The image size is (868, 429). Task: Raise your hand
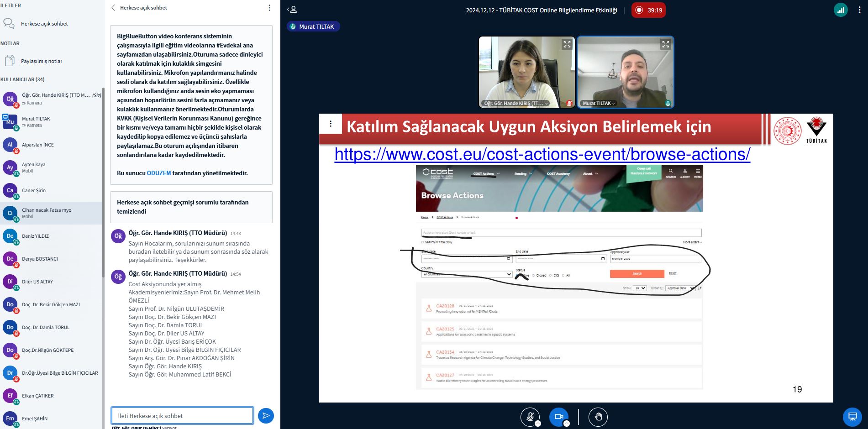598,417
